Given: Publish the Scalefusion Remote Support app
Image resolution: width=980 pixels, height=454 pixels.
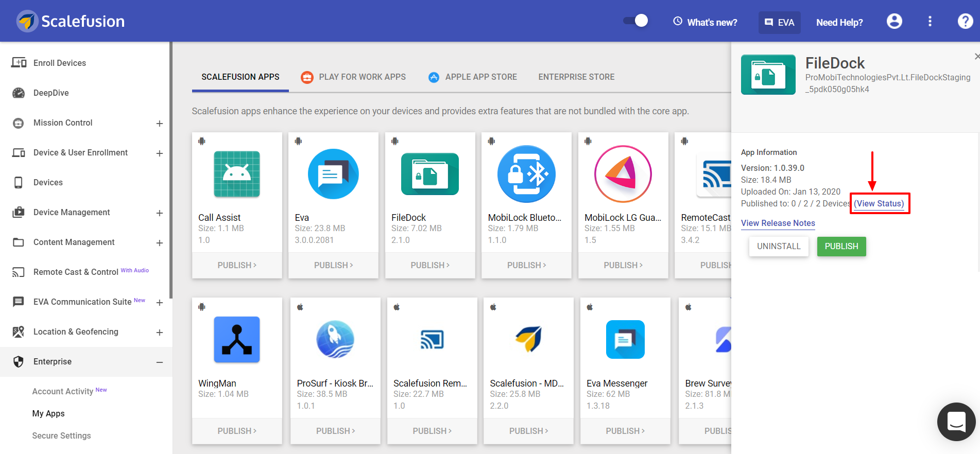Looking at the screenshot, I should (432, 431).
